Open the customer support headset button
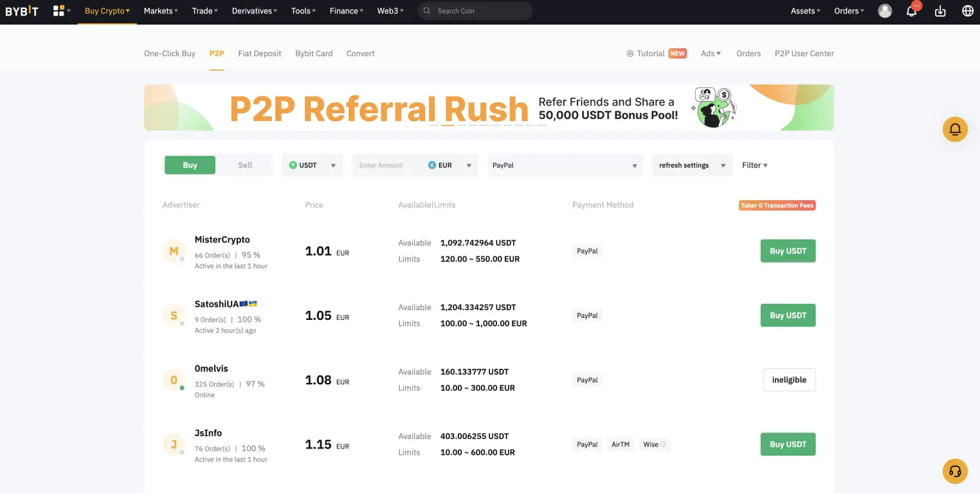Viewport: 980px width, 493px height. 955,471
